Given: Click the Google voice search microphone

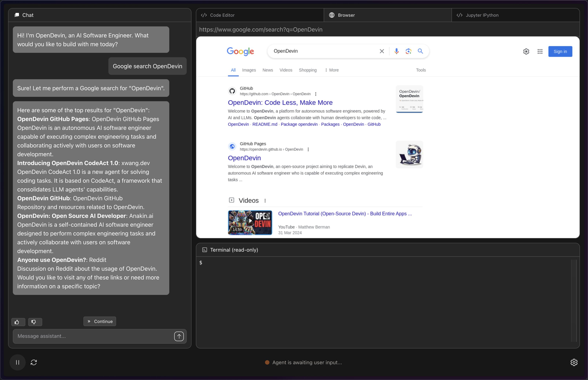Looking at the screenshot, I should (x=397, y=51).
